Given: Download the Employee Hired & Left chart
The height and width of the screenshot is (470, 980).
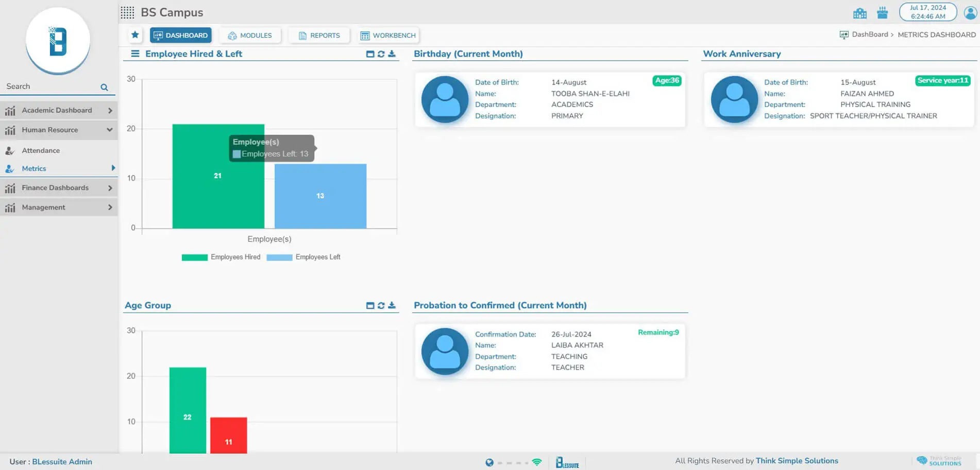Looking at the screenshot, I should [392, 54].
